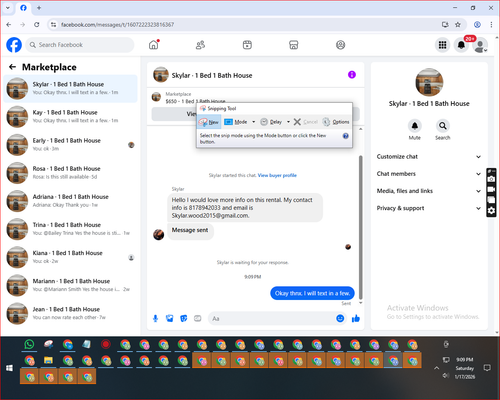Start a New snip in Snipping Tool
Viewport: 500px width, 400px height.
point(209,122)
